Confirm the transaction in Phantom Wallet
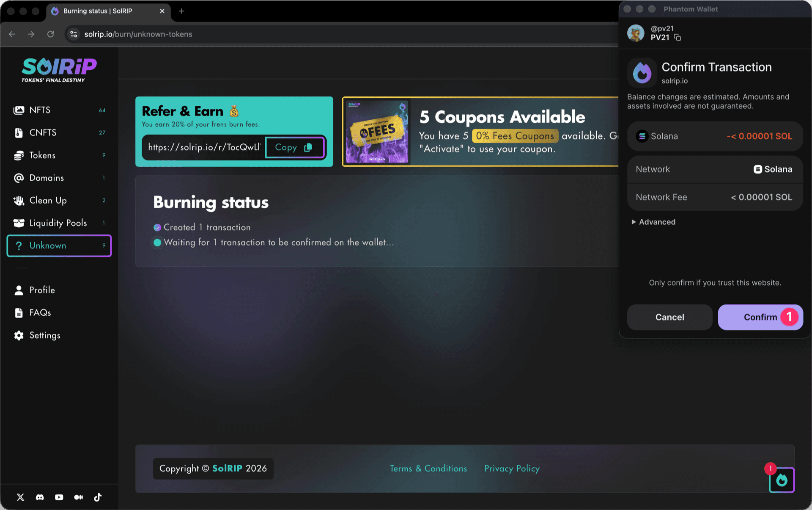 (760, 317)
